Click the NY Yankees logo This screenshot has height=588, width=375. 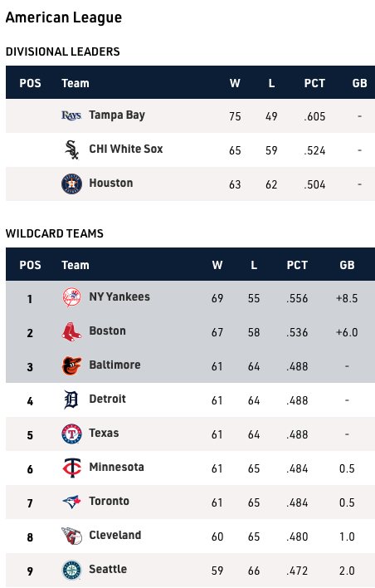point(71,298)
